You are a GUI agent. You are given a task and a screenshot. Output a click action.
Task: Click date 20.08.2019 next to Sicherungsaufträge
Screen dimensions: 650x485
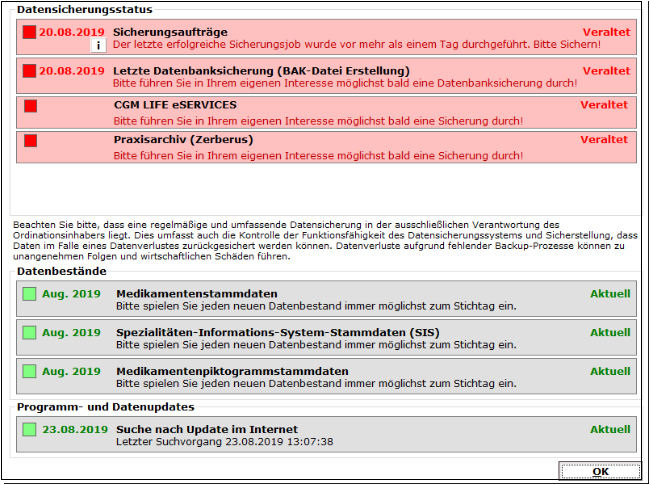click(72, 32)
